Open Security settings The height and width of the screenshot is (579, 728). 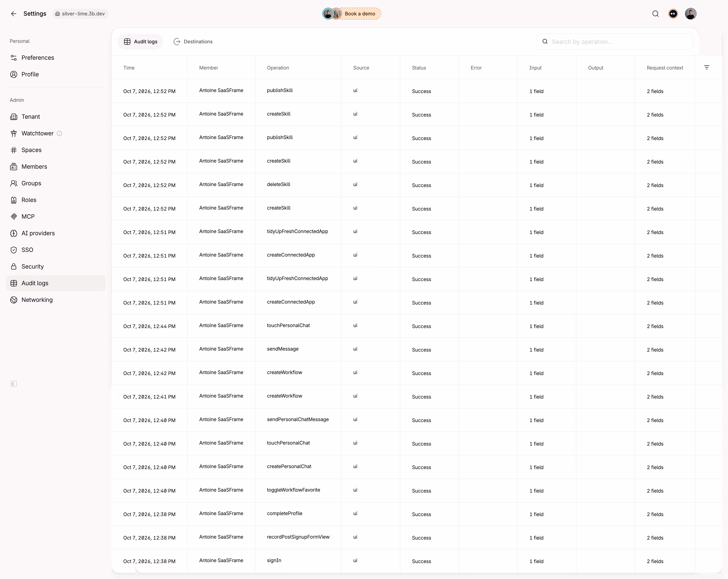coord(56,267)
